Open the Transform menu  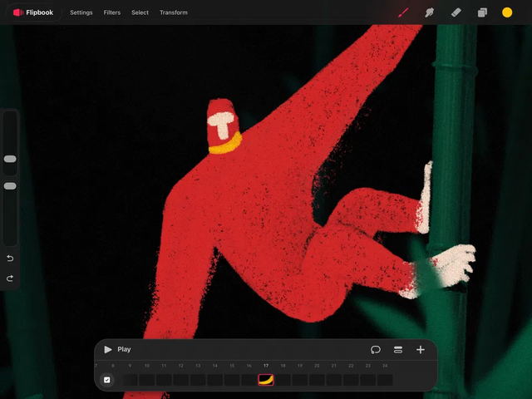[x=174, y=12]
